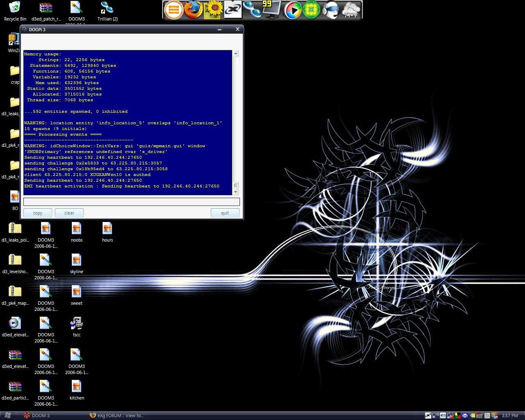Viewport: 525px width, 420px height.
Task: Click the 'client 63.225.80.215:0 XUGXANWsn10 is authed' line
Action: tap(87, 175)
